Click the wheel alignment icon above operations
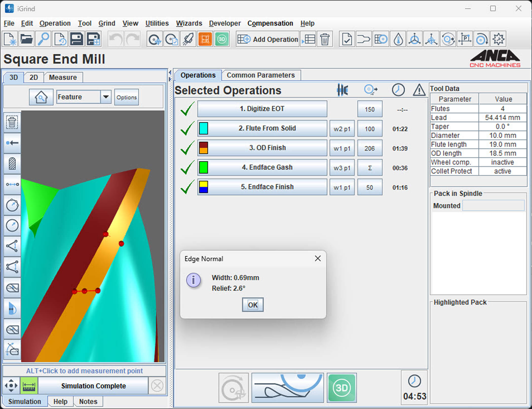Image resolution: width=532 pixels, height=409 pixels. point(343,90)
